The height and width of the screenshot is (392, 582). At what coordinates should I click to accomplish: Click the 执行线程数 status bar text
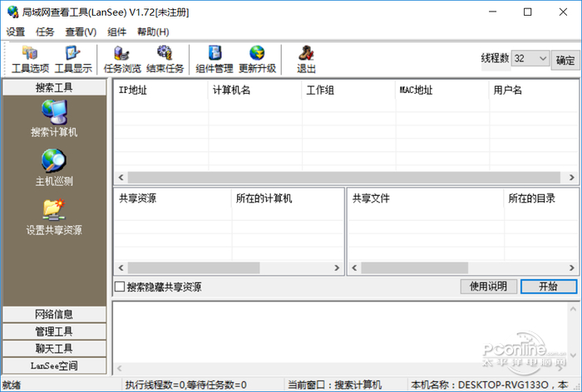(186, 385)
